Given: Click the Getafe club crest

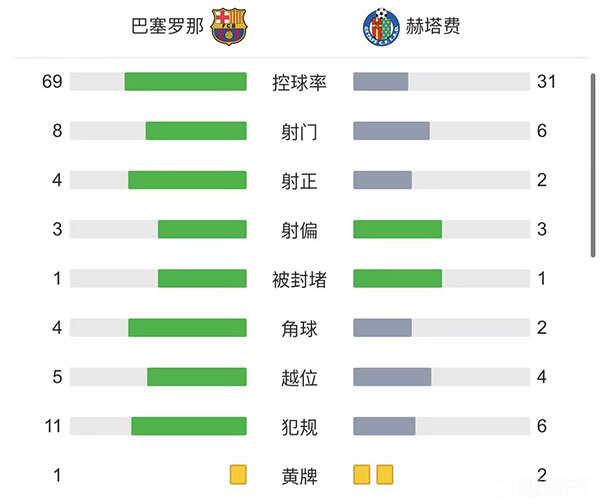Looking at the screenshot, I should tap(381, 27).
